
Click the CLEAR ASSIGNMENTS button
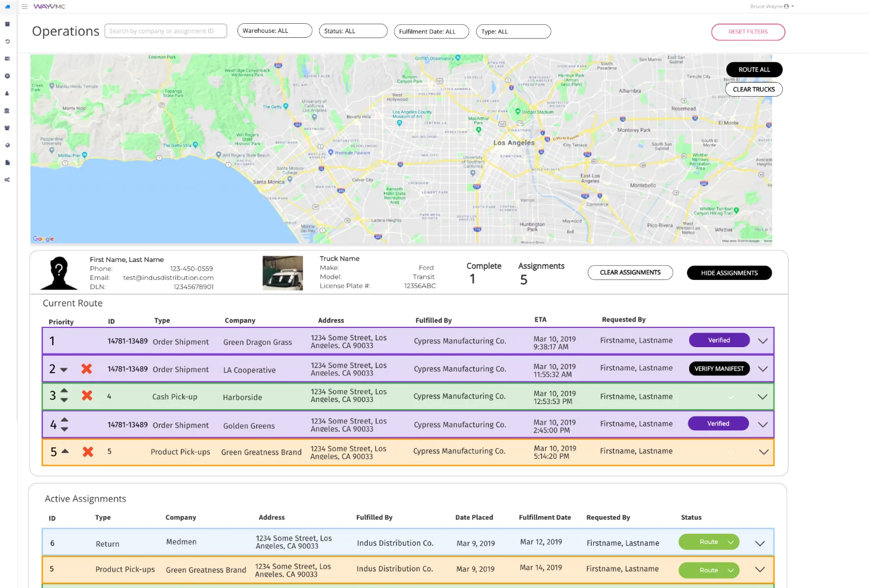[x=630, y=273]
